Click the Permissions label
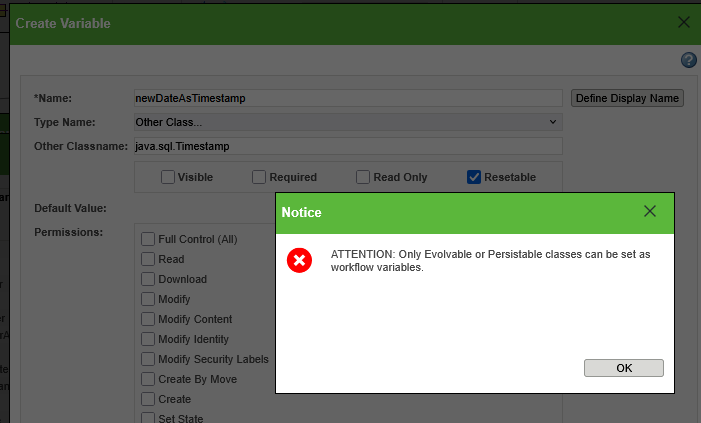Screen dimensions: 701x423 (x=68, y=232)
